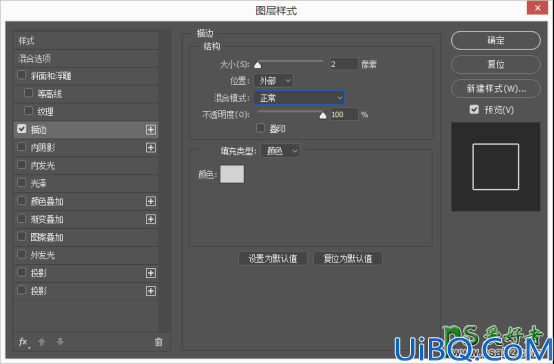
Task: Click the add duplicate plus icon beside 描边
Action: [151, 130]
